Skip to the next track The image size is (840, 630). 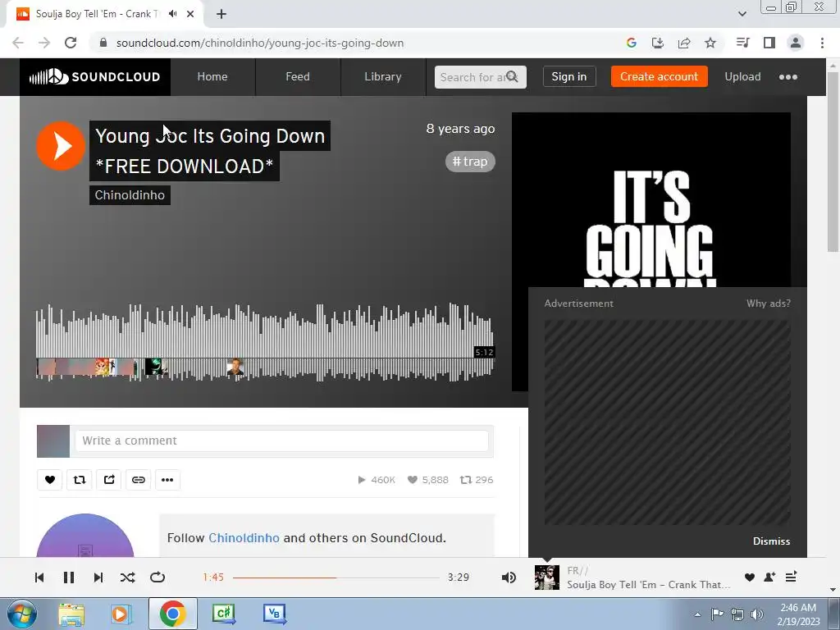98,577
